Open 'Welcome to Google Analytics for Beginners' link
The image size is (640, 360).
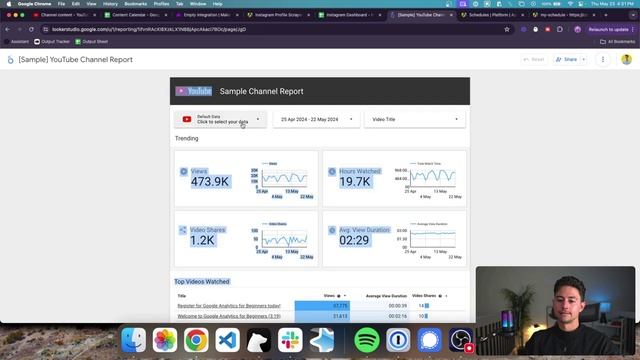tap(229, 316)
